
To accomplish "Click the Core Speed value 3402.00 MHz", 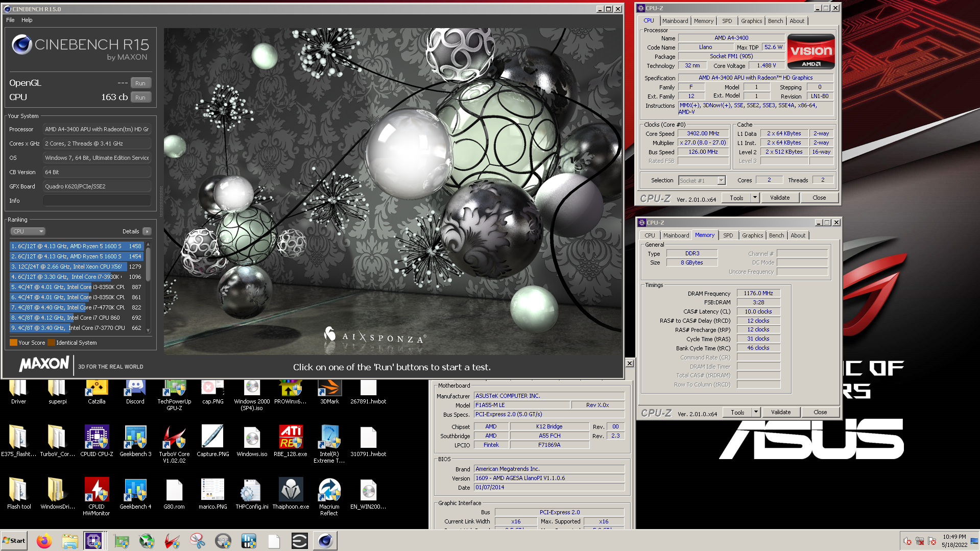I will [703, 133].
